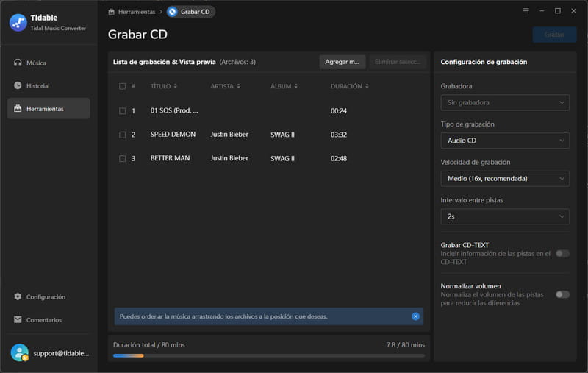The height and width of the screenshot is (373, 588).
Task: Click the breadcrumb Herramientas toolbox icon
Action: [112, 12]
